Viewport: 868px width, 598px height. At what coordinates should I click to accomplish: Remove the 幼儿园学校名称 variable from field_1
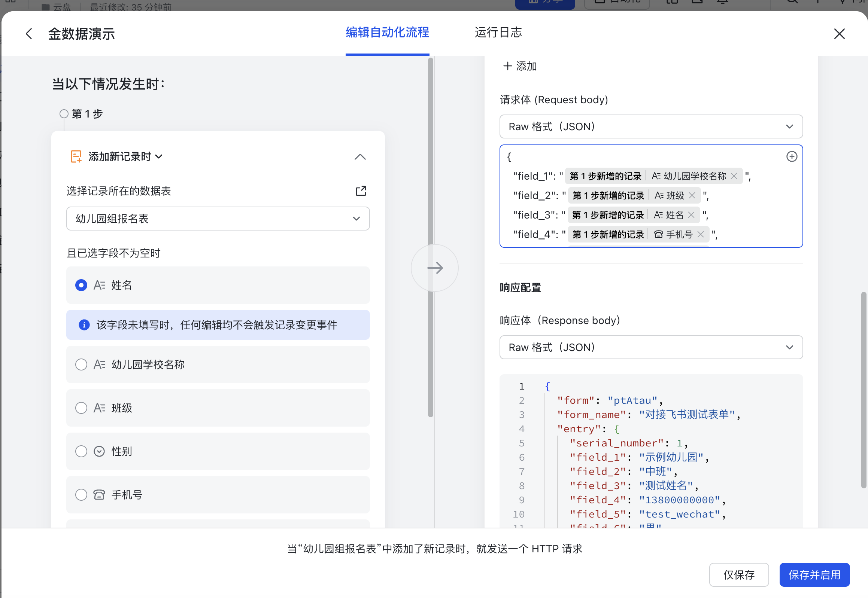point(734,176)
